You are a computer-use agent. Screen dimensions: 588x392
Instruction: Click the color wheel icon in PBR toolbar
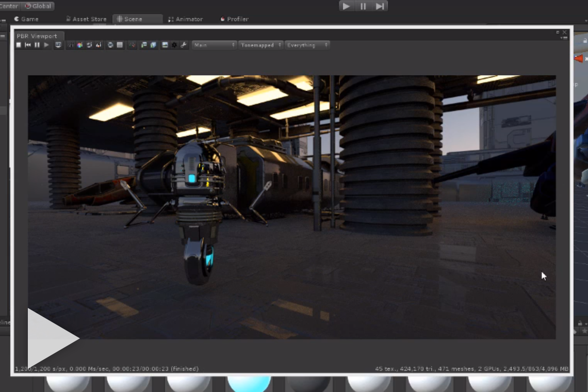[80, 45]
